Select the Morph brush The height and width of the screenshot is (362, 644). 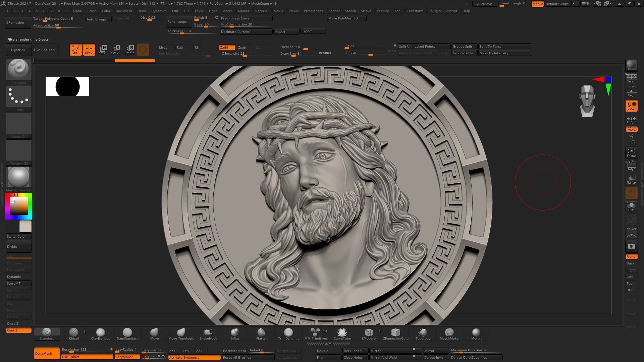[476, 334]
